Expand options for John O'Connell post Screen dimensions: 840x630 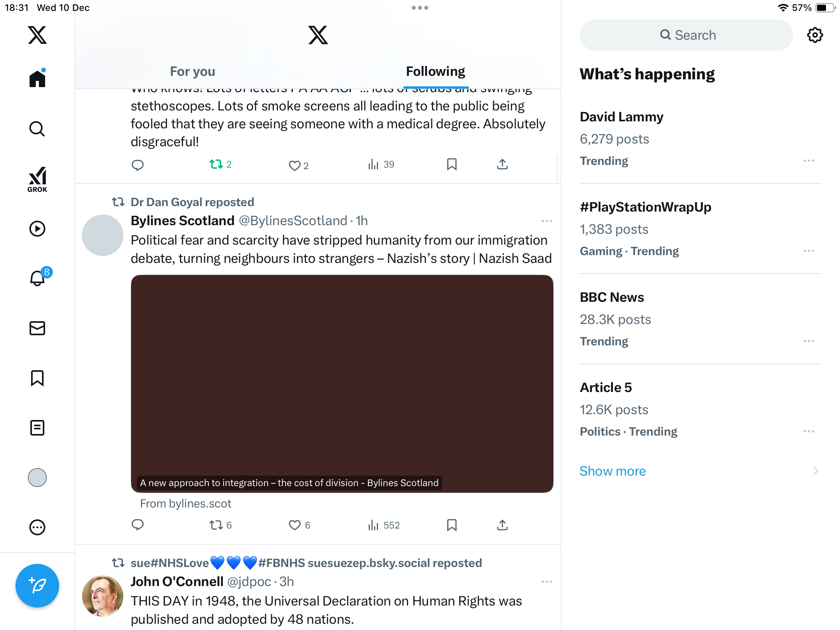[546, 582]
